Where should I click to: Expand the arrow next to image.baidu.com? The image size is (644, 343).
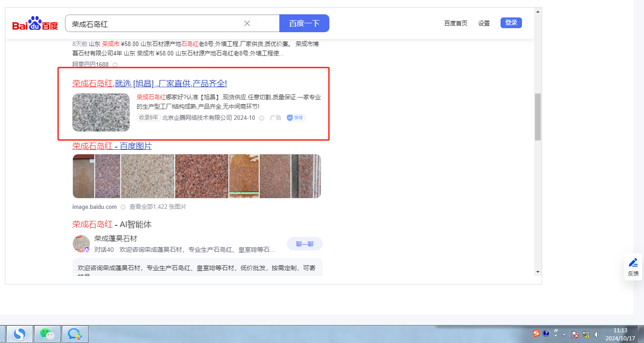coord(123,207)
